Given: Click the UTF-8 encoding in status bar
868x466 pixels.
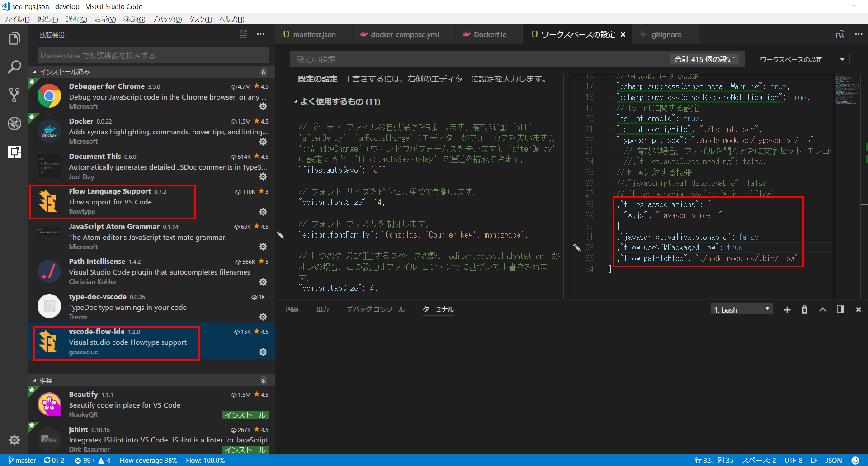Looking at the screenshot, I should pos(793,461).
